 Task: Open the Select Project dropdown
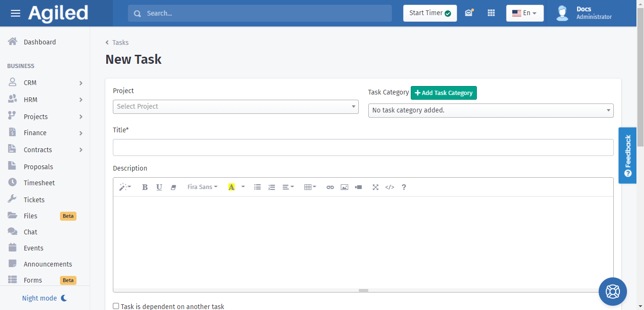coord(236,107)
